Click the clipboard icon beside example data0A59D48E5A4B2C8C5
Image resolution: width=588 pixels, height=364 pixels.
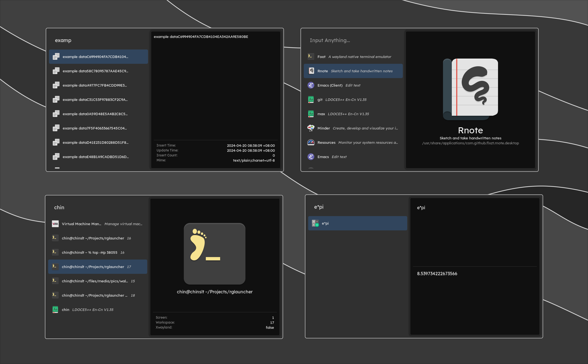pos(56,114)
